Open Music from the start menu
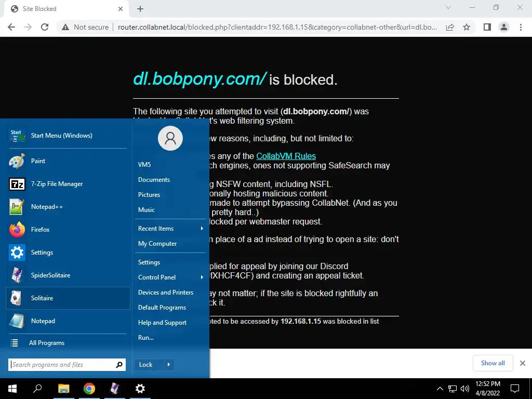 click(170, 210)
